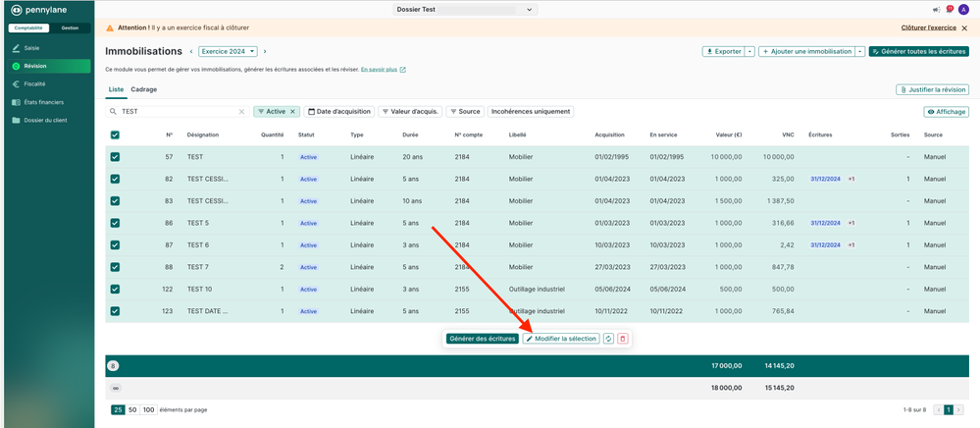Viewport: 980px width, 428px height.
Task: Click Modifier la sélection button
Action: tap(560, 339)
